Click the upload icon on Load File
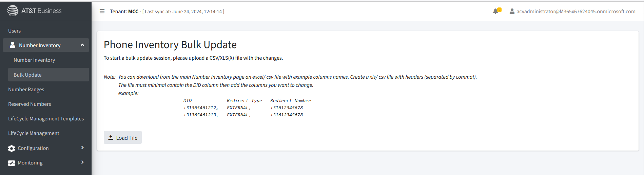 (111, 137)
